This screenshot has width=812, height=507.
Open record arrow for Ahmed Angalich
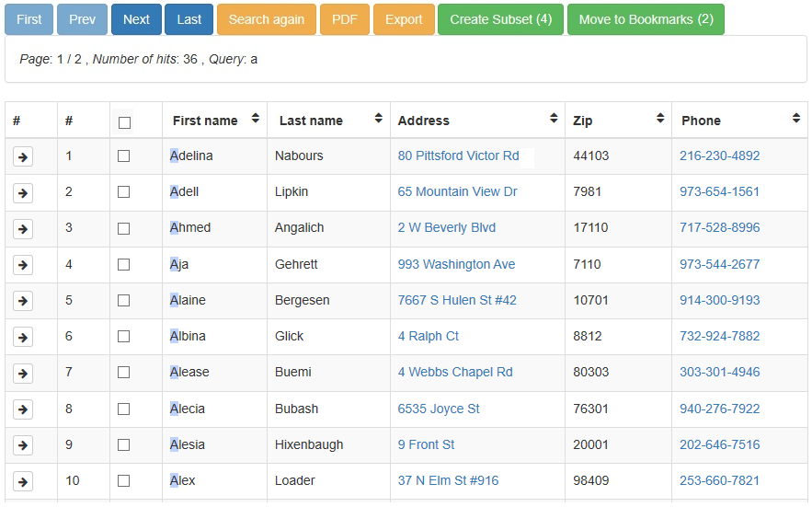click(23, 228)
